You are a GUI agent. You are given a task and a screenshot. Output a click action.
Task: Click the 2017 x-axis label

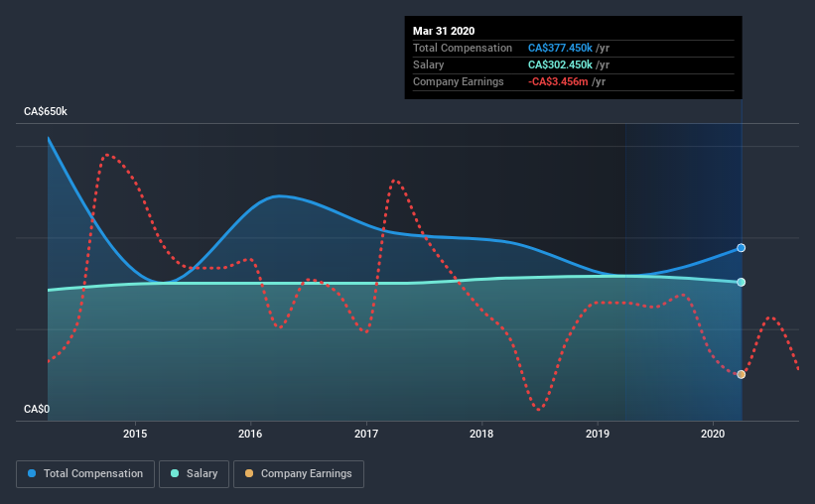366,434
